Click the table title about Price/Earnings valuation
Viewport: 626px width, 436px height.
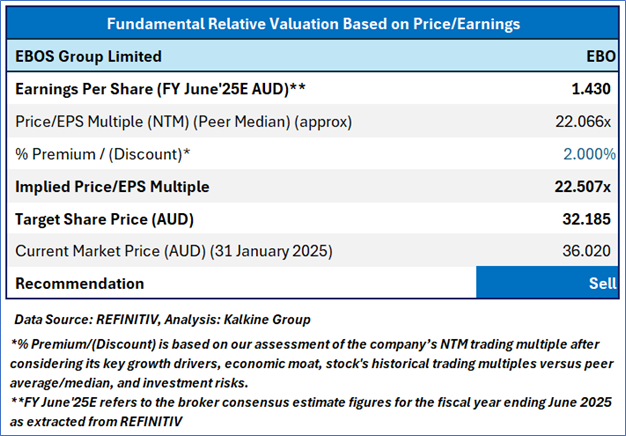314,23
